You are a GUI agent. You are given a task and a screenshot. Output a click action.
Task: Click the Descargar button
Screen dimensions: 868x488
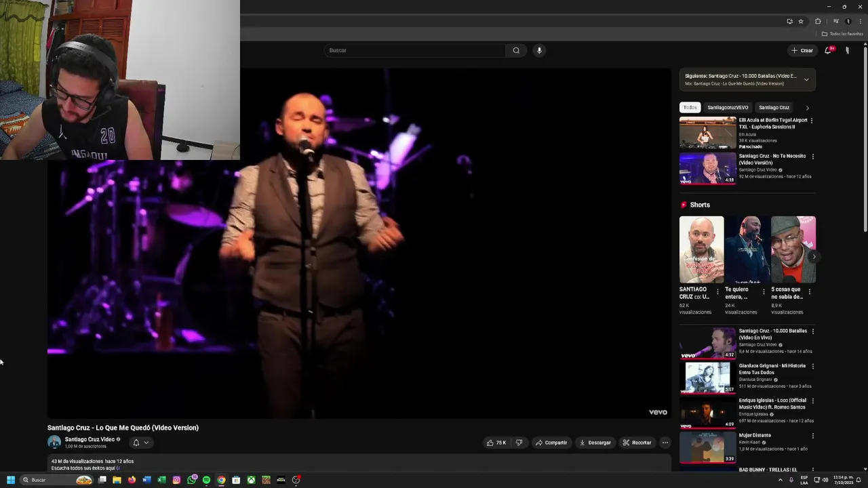(595, 443)
